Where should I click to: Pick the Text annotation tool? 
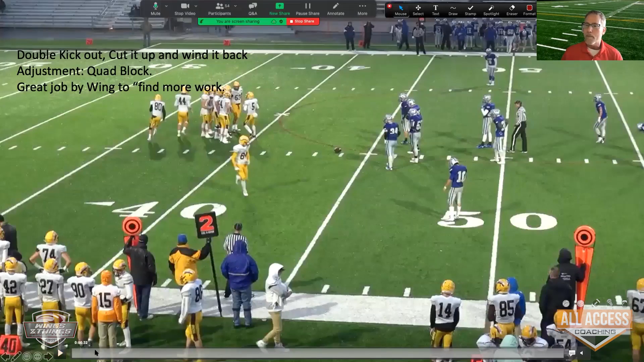[x=435, y=9]
